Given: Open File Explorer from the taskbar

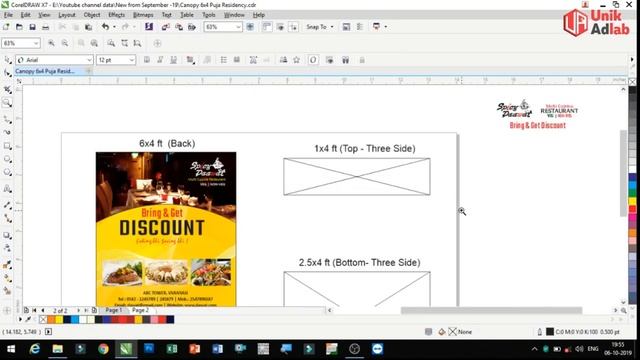Looking at the screenshot, I should 58,349.
